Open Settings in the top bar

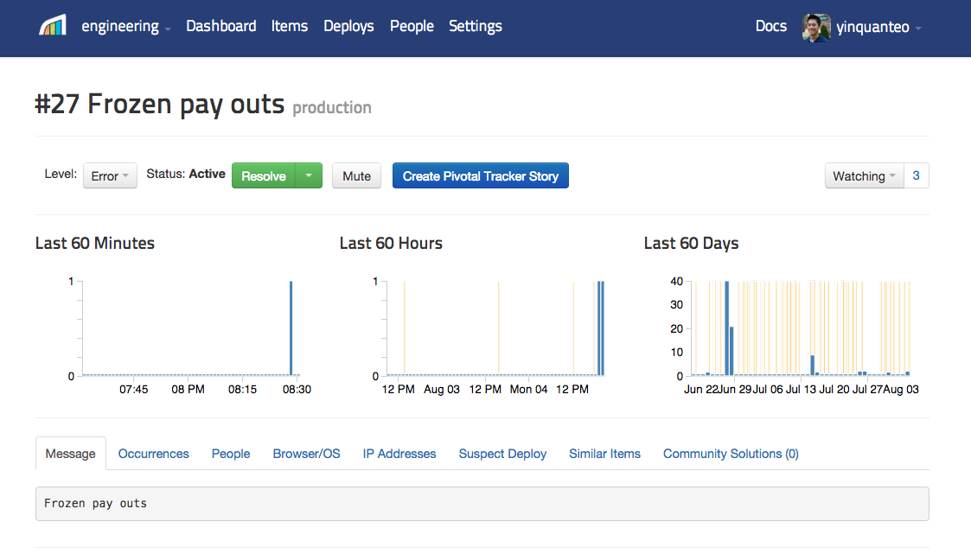pyautogui.click(x=475, y=27)
